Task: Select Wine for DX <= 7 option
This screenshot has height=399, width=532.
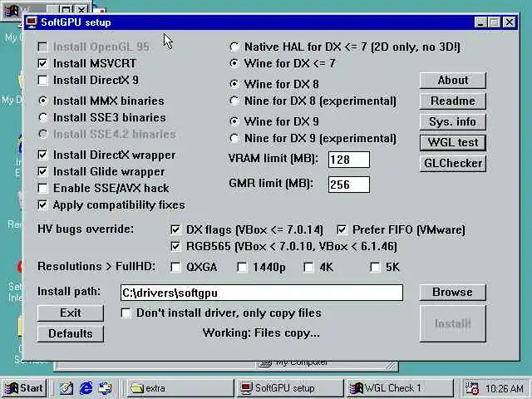Action: [x=234, y=63]
